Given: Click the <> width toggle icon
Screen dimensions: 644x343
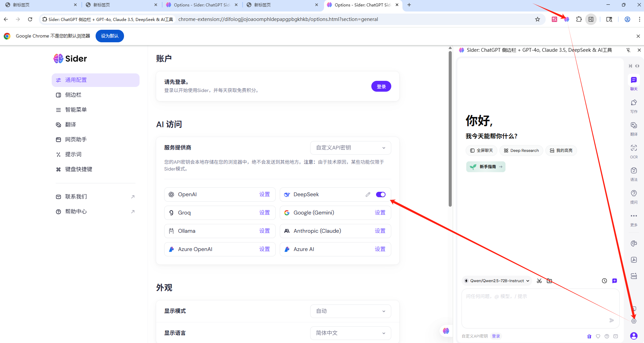Looking at the screenshot, I should pos(637,66).
